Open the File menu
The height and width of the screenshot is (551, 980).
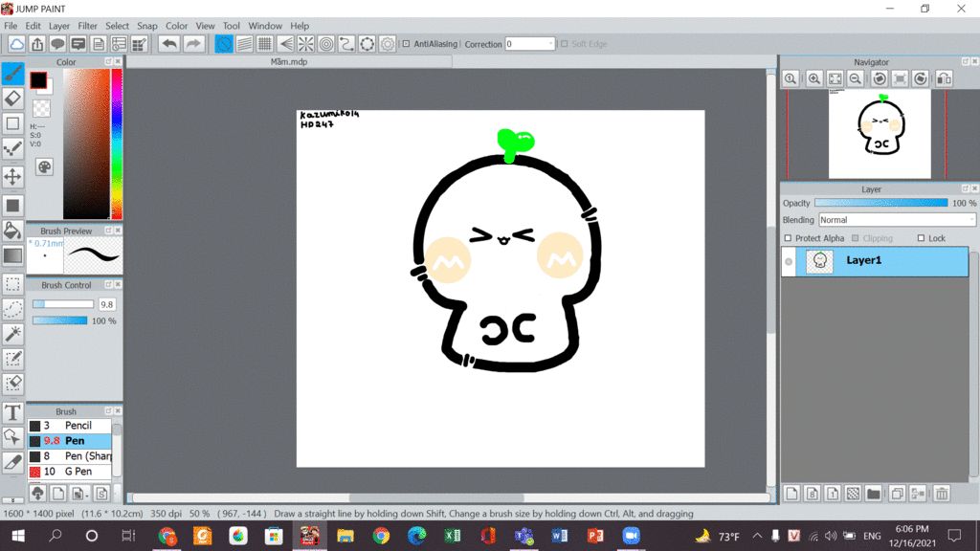pos(11,26)
